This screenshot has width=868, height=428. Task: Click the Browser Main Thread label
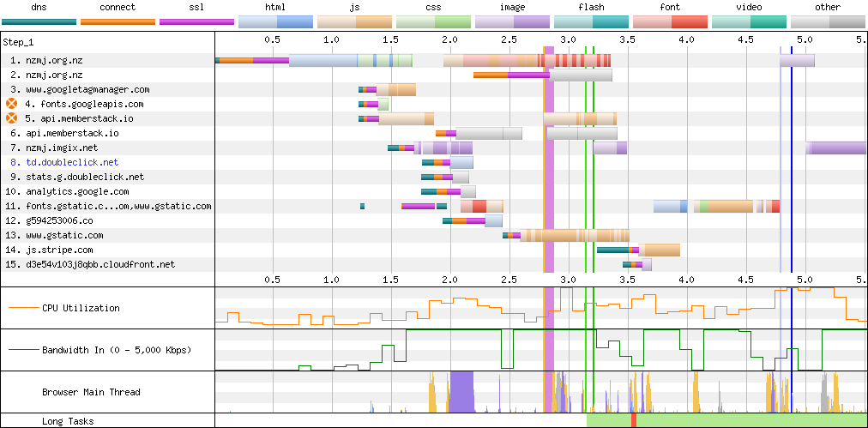pyautogui.click(x=91, y=392)
